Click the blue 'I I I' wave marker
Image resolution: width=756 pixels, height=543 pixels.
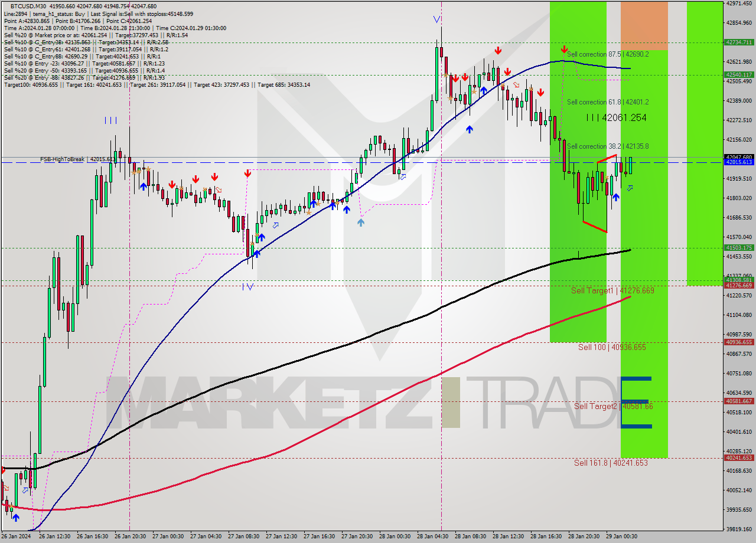[x=110, y=120]
